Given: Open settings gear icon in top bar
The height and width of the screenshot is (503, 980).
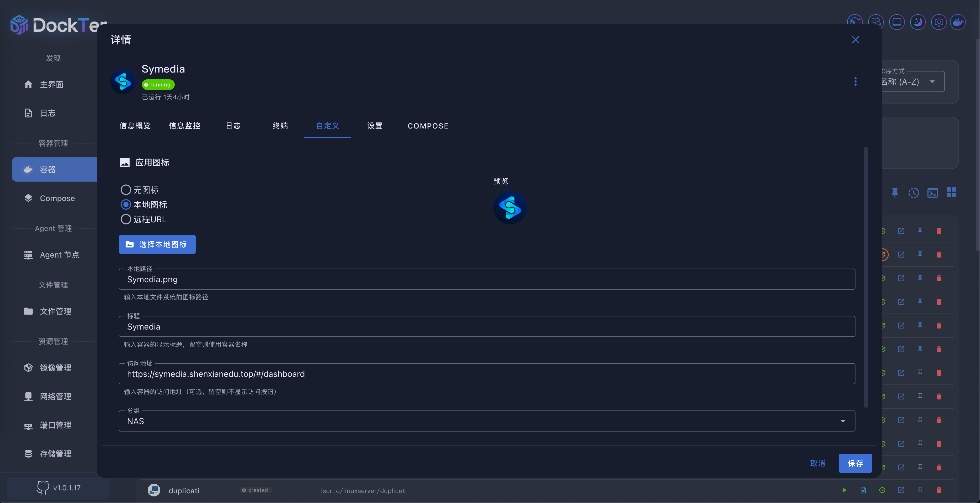Looking at the screenshot, I should (x=938, y=22).
